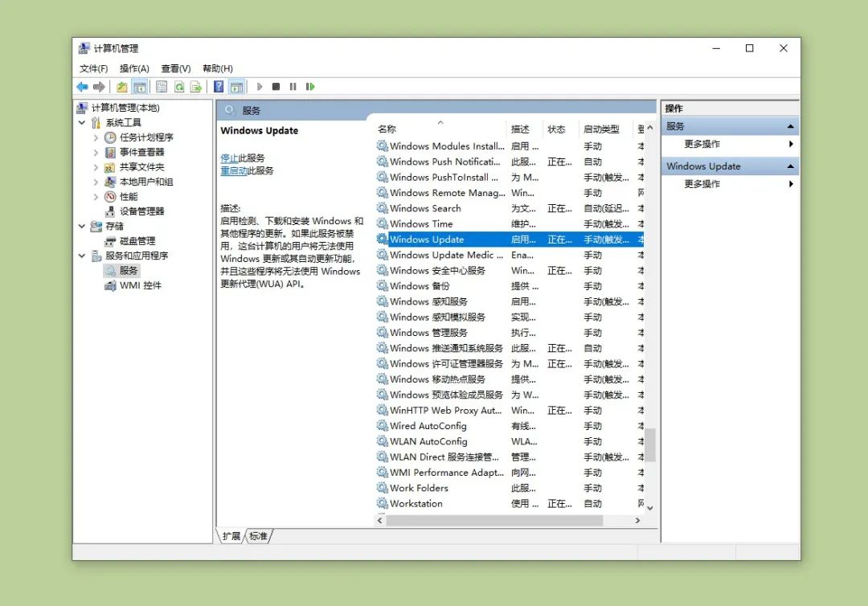Select Windows Modules Installer service row

click(x=510, y=146)
